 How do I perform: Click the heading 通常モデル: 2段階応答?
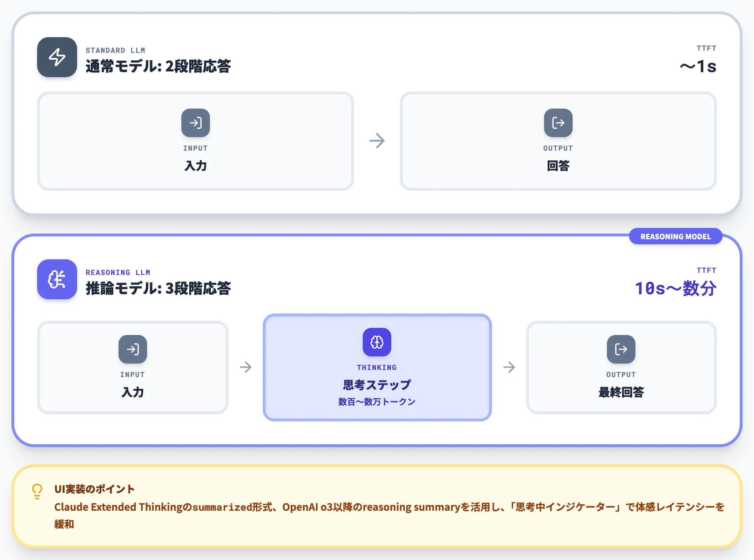(158, 66)
